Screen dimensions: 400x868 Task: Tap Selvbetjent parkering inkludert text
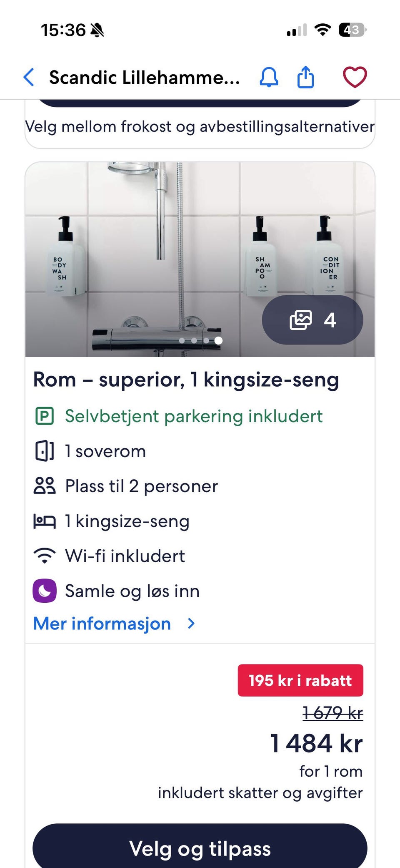(x=194, y=416)
